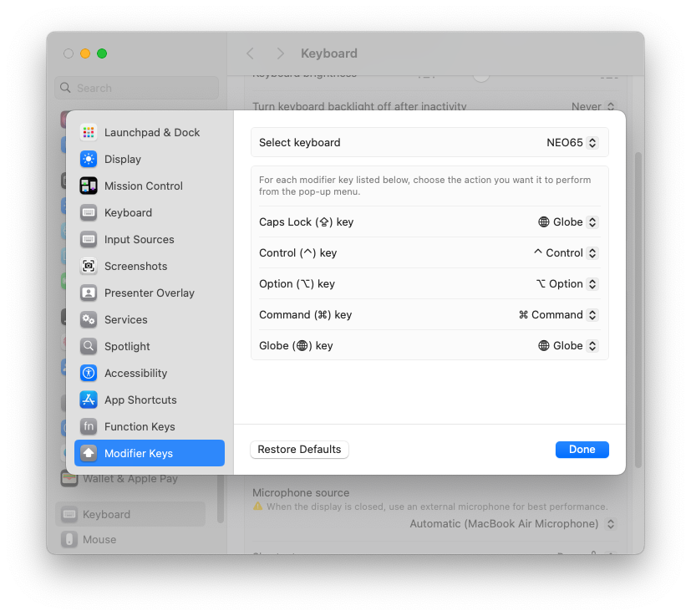Screen dimensions: 691x616
Task: Select the highlighted Modifier Keys row
Action: [x=150, y=453]
